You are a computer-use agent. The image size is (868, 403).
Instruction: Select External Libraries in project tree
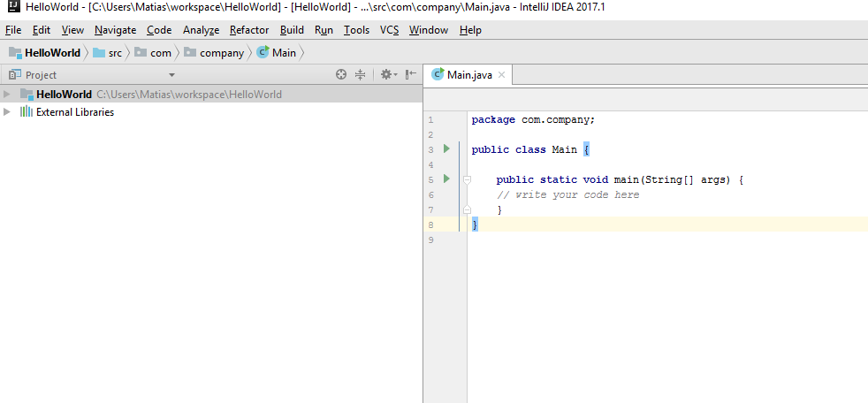(211, 112)
